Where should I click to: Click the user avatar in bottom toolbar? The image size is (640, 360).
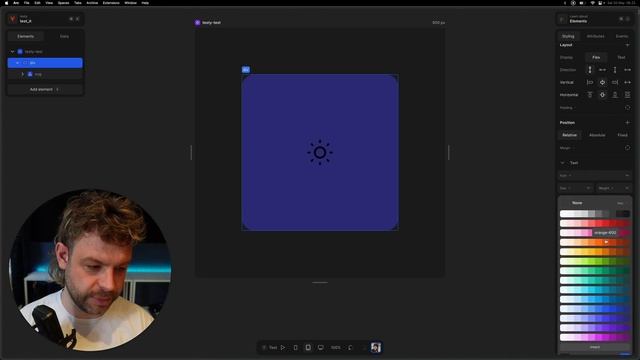pyautogui.click(x=376, y=347)
